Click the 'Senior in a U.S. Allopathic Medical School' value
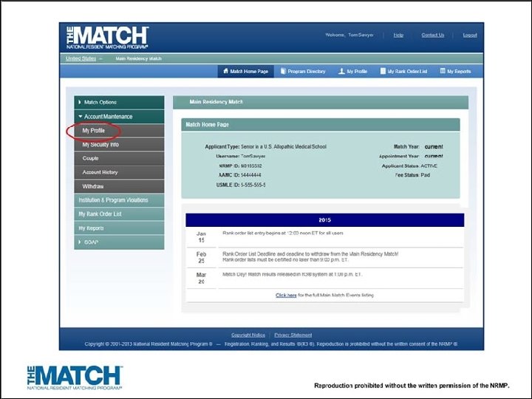 [x=284, y=146]
